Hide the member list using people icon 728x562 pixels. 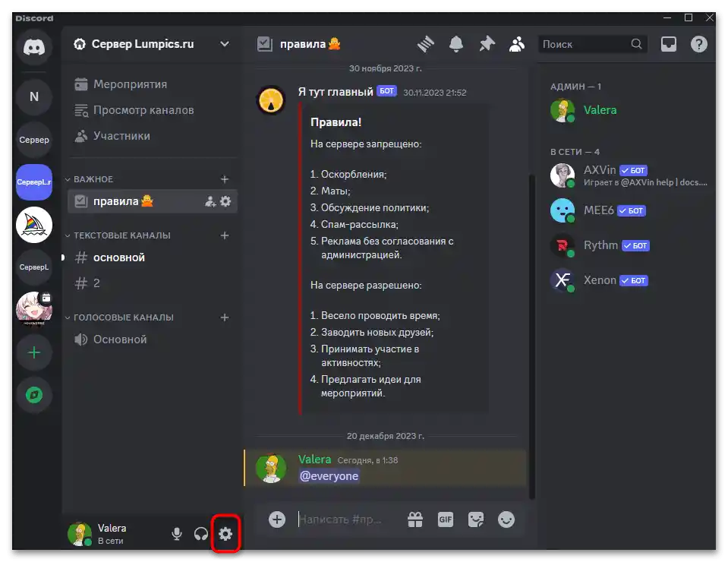517,43
